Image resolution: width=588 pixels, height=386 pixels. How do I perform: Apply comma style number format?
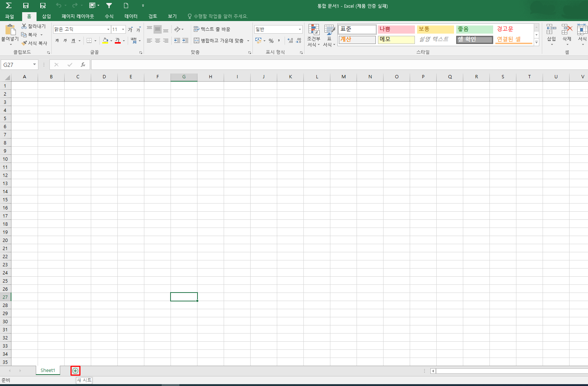coord(279,41)
